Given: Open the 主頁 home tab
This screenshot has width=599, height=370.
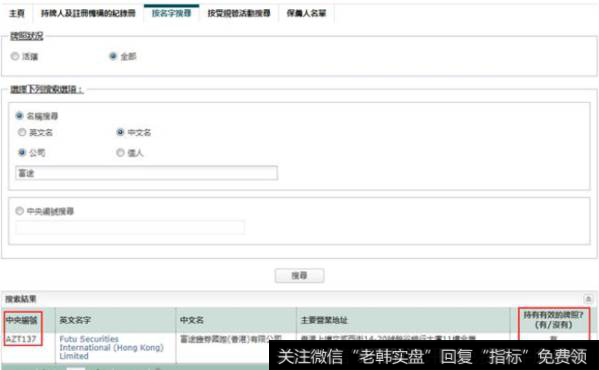Looking at the screenshot, I should click(x=17, y=14).
